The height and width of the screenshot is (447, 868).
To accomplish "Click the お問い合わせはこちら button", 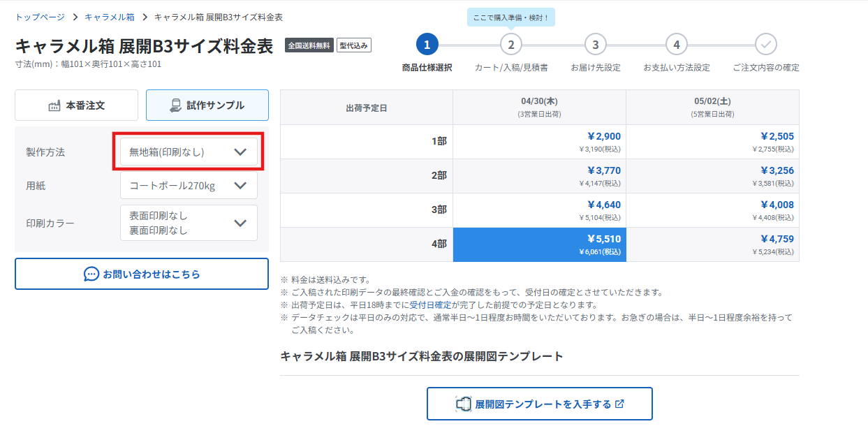I will [142, 274].
